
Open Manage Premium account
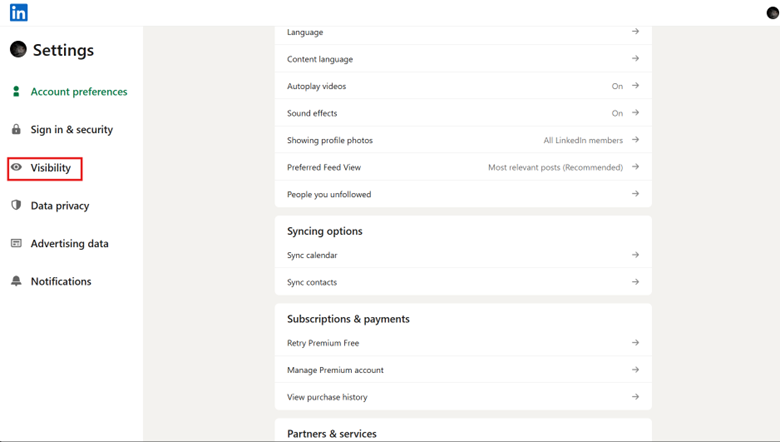[x=463, y=370]
